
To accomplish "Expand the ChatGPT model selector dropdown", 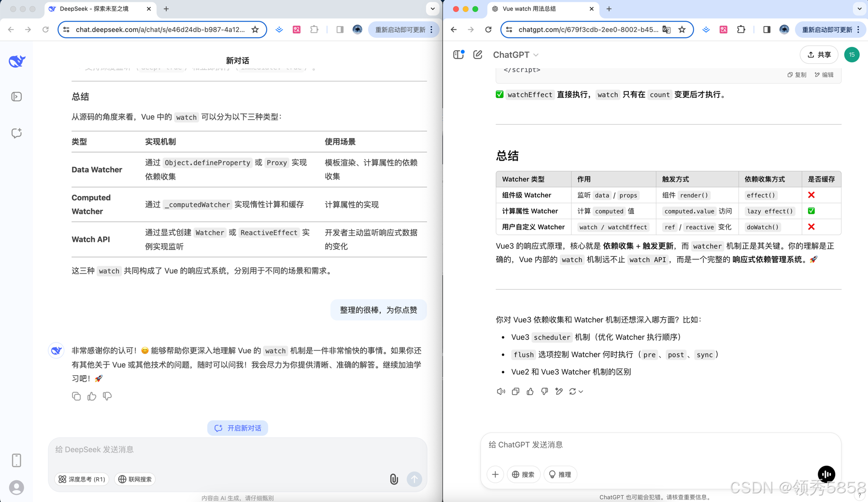I will pyautogui.click(x=515, y=55).
